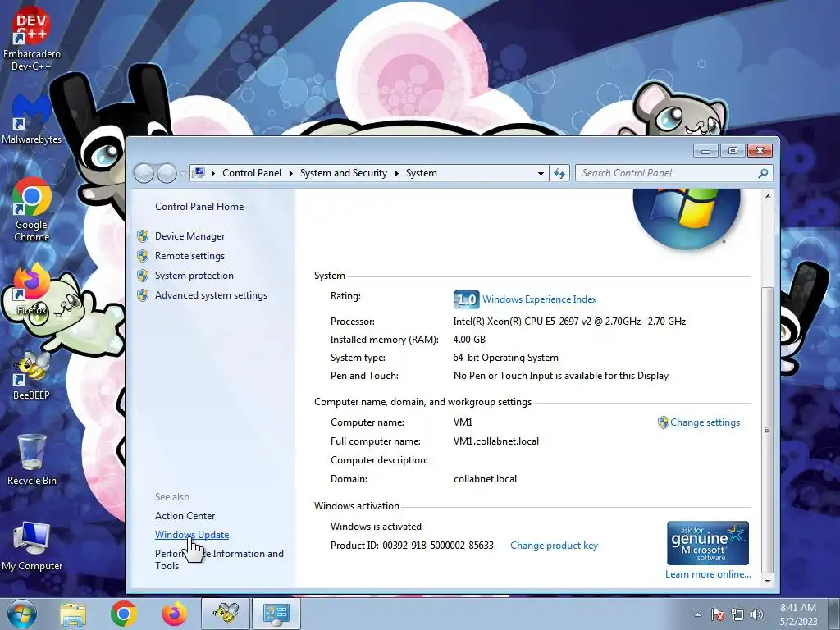Image resolution: width=840 pixels, height=630 pixels.
Task: Open the Windows Start menu orb
Action: pos(22,614)
